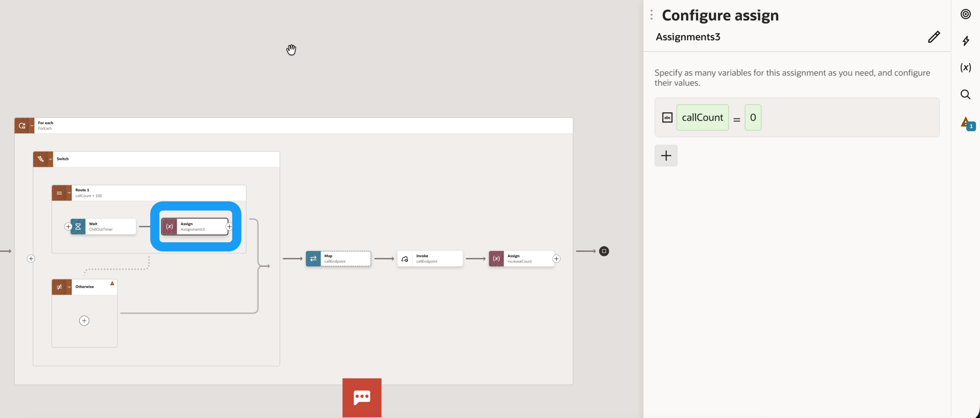Image resolution: width=980 pixels, height=418 pixels.
Task: Add another variable with plus button
Action: pyautogui.click(x=666, y=156)
